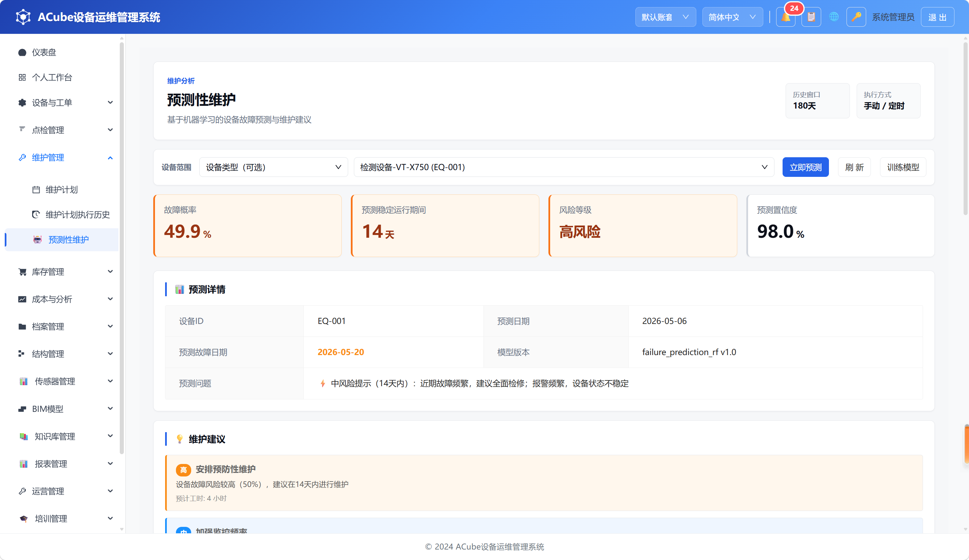Click the 成本与分析 chart icon
Screen dimensions: 969x560
(x=22, y=299)
